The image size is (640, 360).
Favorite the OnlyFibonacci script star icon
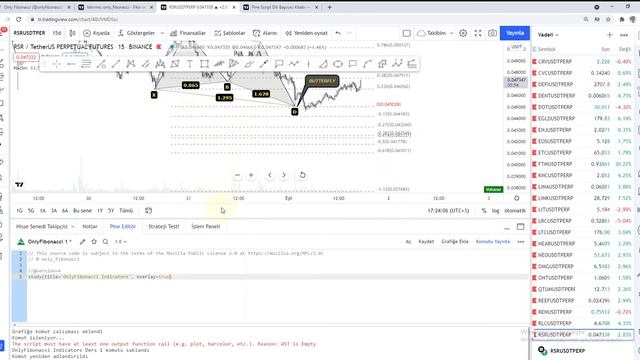tap(94, 242)
